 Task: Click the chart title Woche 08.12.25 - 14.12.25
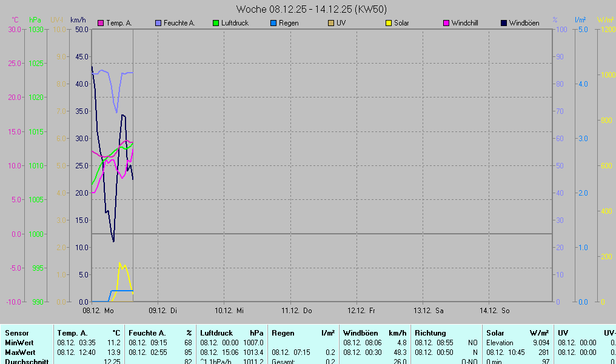pos(312,9)
